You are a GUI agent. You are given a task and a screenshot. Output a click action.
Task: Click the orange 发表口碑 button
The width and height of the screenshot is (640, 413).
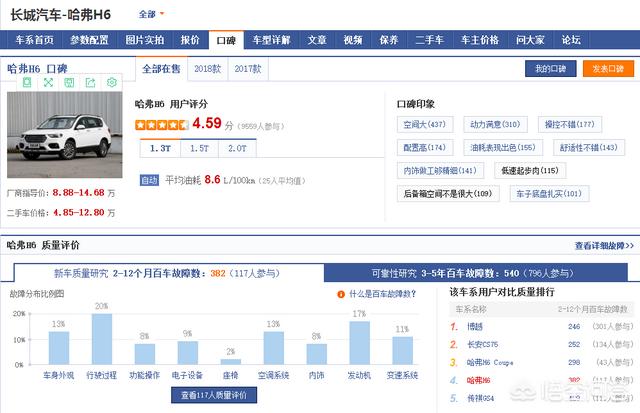608,69
